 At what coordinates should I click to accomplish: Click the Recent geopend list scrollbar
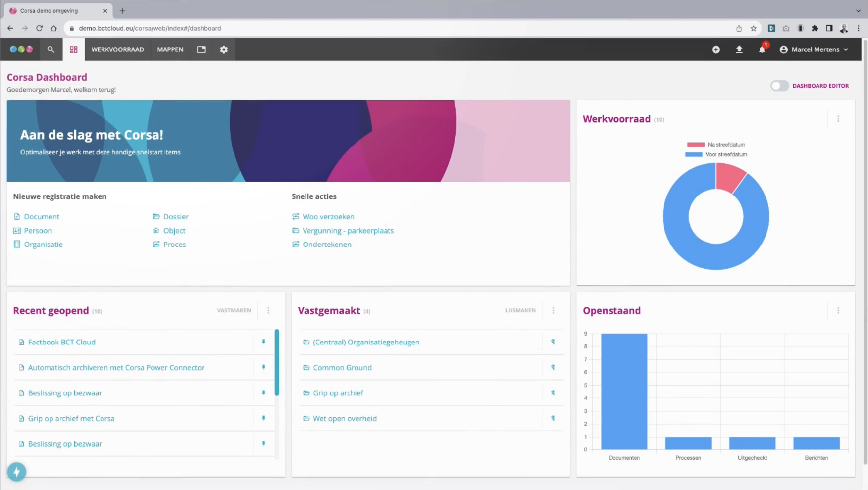pyautogui.click(x=277, y=363)
